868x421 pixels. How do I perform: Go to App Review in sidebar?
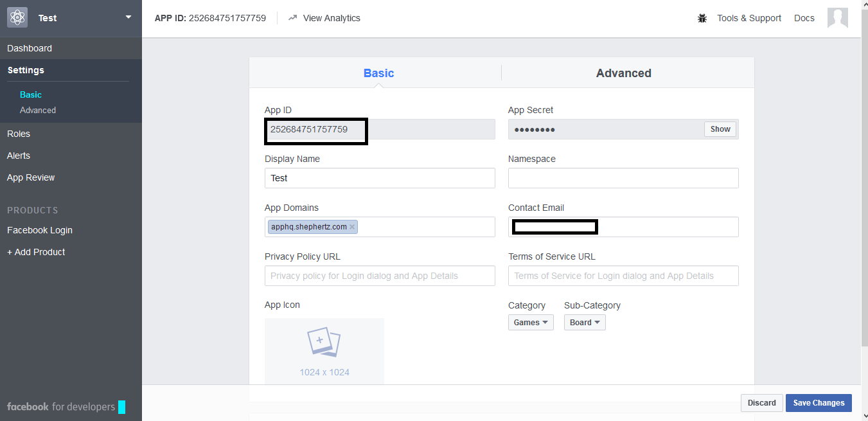pyautogui.click(x=31, y=177)
